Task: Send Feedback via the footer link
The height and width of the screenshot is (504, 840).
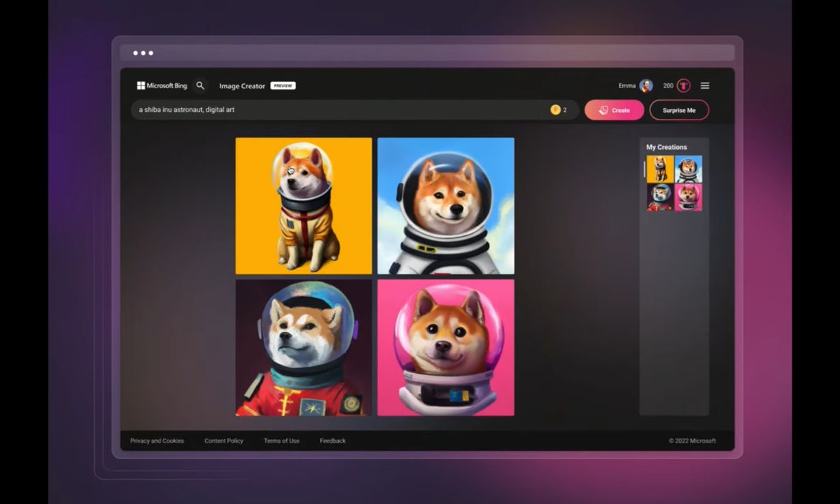Action: point(332,441)
